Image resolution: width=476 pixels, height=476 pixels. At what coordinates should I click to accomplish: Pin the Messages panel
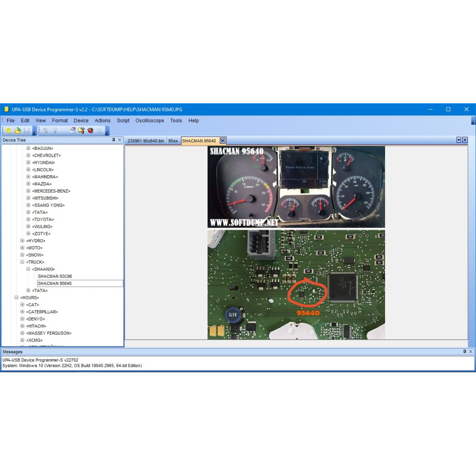point(465,352)
